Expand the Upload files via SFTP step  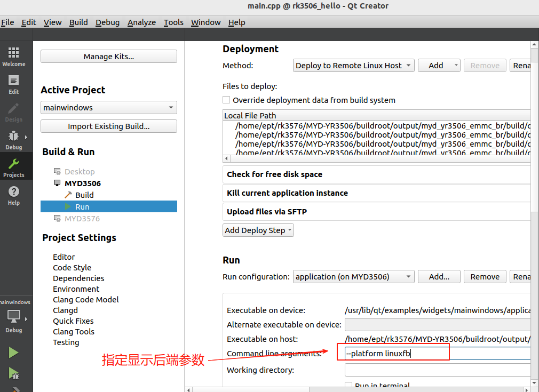[x=376, y=212]
